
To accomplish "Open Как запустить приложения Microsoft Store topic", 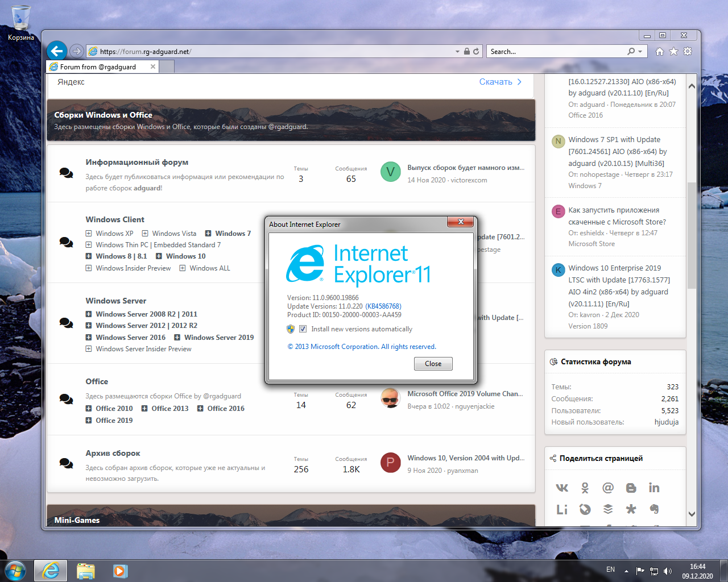I will 617,216.
